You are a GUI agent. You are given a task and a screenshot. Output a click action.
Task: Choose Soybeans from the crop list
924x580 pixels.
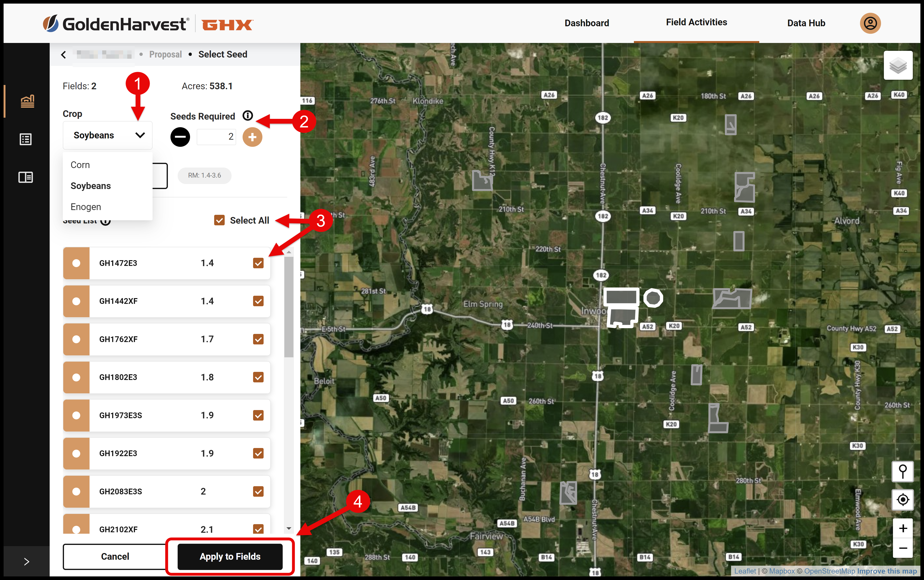click(x=107, y=186)
